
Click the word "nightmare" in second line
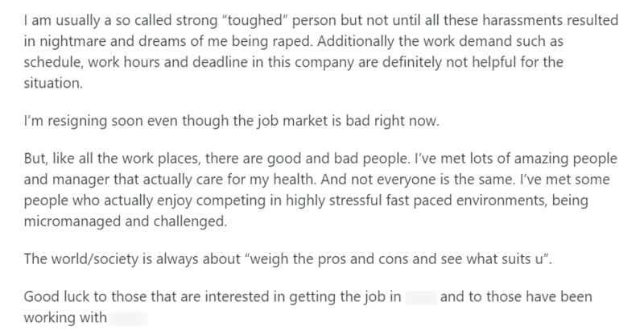click(68, 42)
